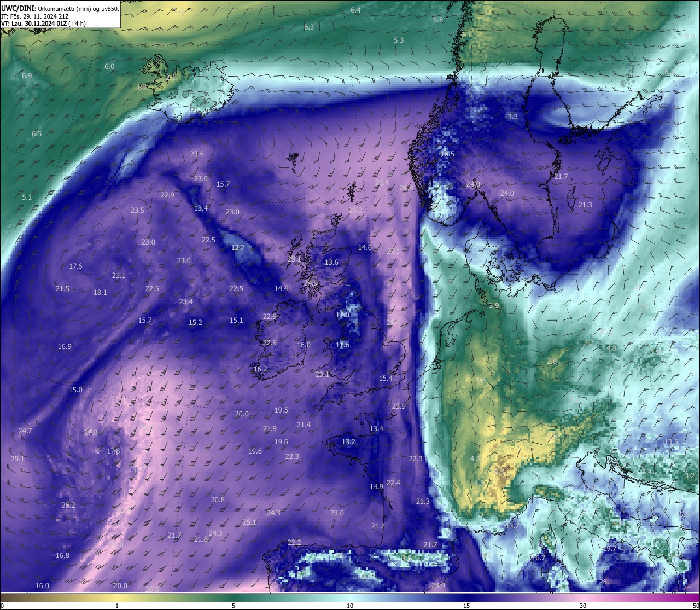The width and height of the screenshot is (700, 610).
Task: Click the 13.6 value over Scotland
Action: [331, 263]
